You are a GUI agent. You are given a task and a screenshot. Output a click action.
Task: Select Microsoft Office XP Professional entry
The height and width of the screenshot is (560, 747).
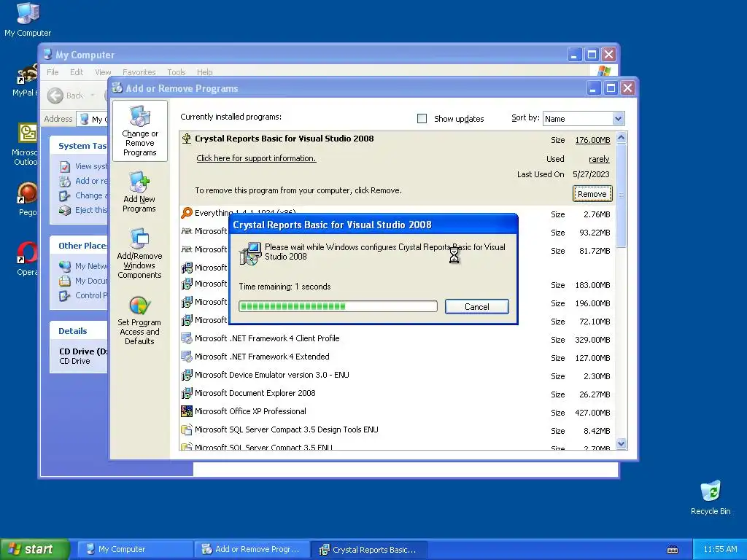coord(250,411)
